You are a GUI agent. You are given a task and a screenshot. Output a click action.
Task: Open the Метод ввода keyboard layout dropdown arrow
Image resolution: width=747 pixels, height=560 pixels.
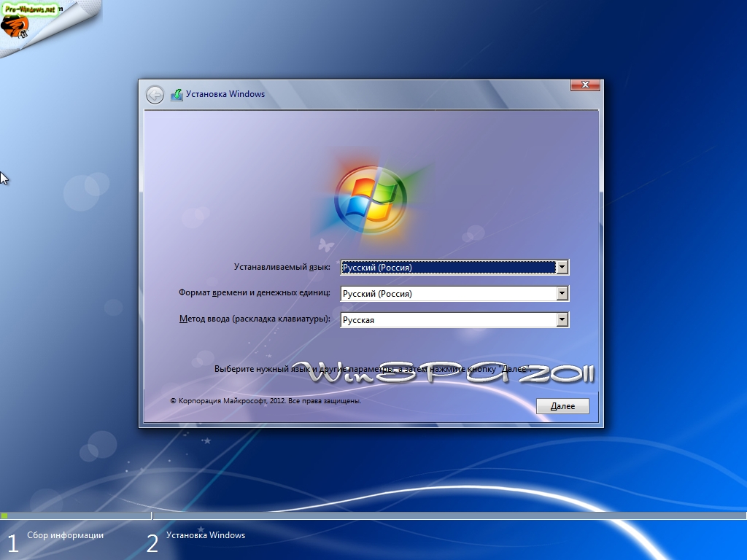[x=562, y=319]
